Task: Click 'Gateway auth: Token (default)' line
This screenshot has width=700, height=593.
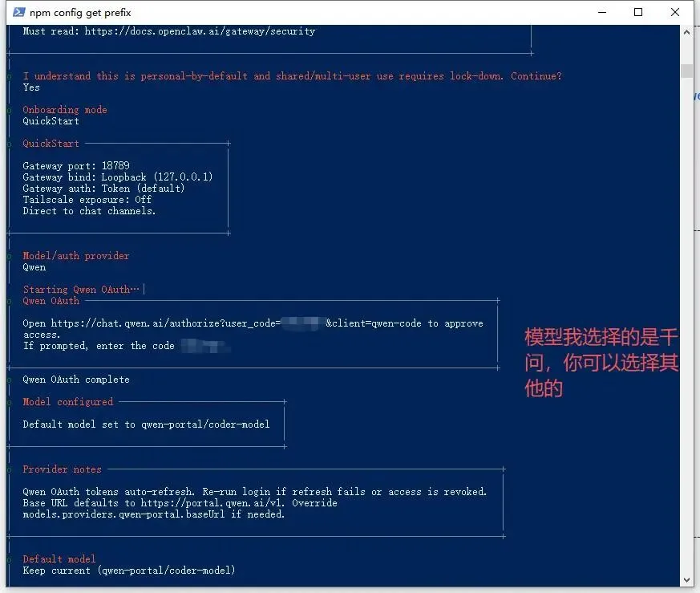Action: pyautogui.click(x=103, y=188)
